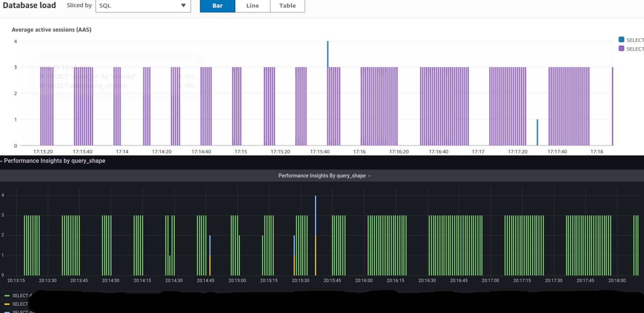Click the 17:17:20 axis label
Viewport: 644px width, 313px height.
click(x=518, y=152)
